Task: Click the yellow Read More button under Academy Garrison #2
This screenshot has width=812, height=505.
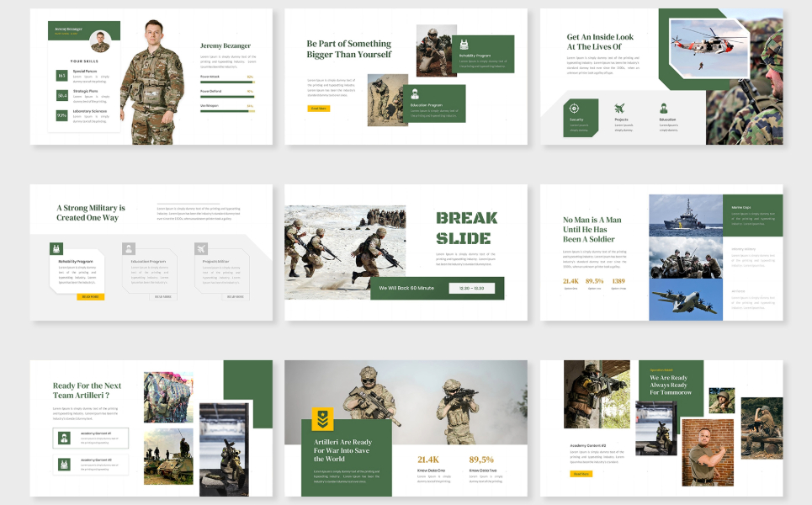Action: (581, 474)
